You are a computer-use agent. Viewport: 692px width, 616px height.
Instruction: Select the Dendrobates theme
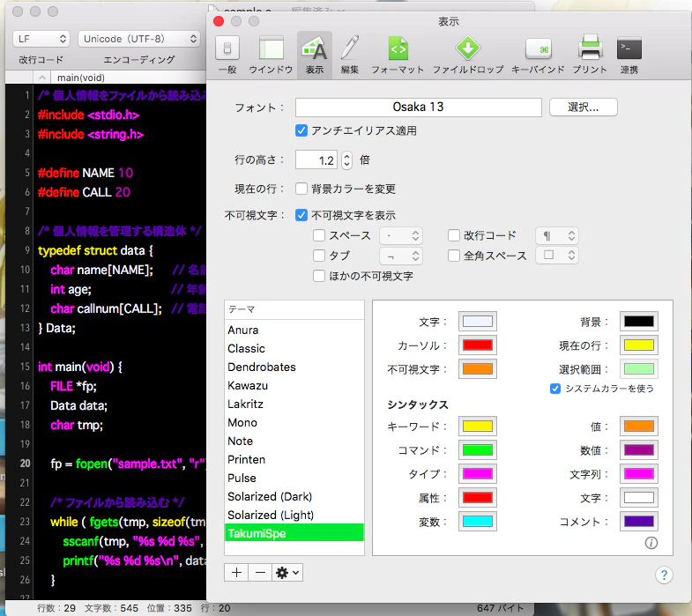point(294,367)
